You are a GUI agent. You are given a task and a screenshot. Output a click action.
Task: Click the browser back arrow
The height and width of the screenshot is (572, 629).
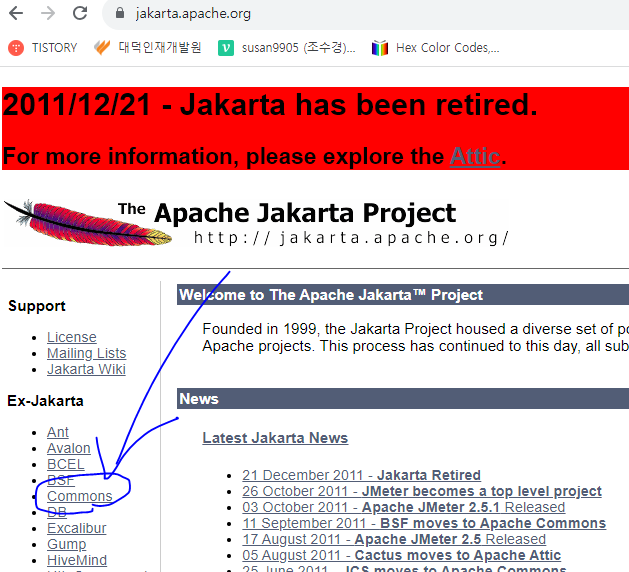tap(16, 13)
